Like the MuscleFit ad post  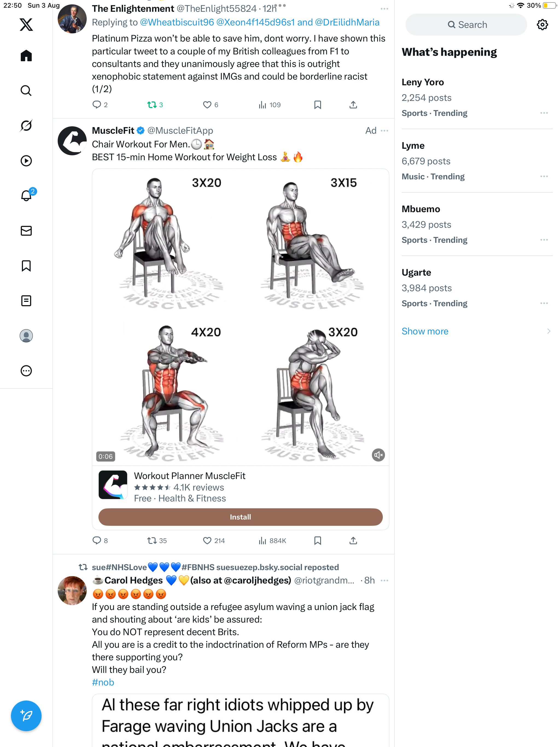207,541
